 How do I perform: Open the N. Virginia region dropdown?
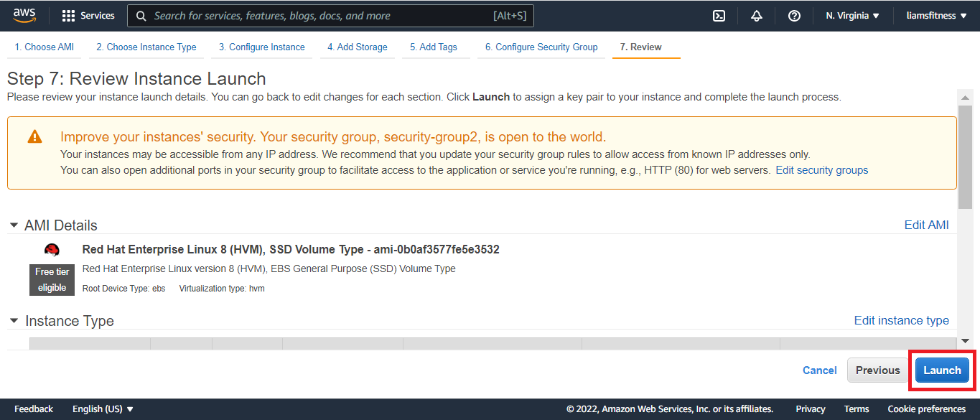point(852,16)
